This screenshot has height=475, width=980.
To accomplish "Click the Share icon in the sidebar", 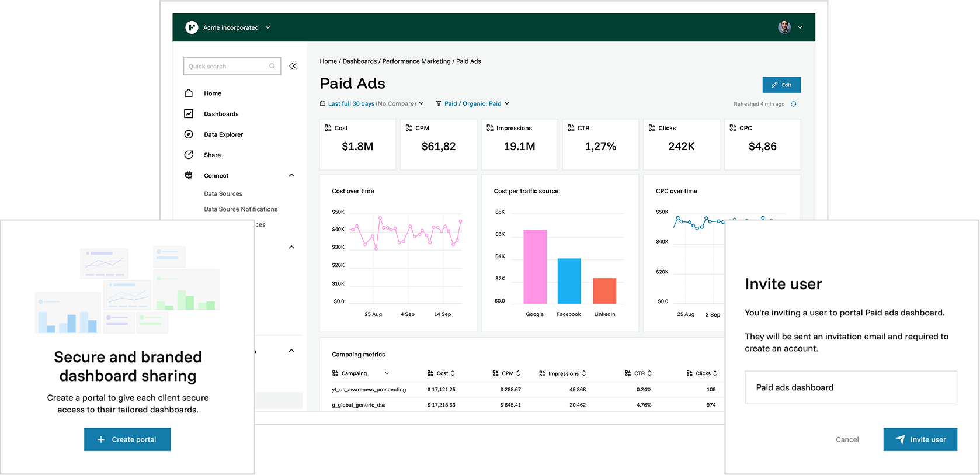I will pyautogui.click(x=189, y=155).
